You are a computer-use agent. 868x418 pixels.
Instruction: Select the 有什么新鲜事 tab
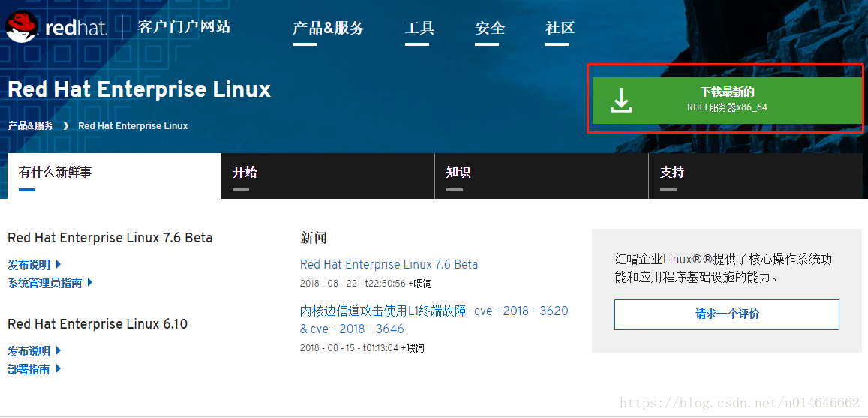(114, 176)
